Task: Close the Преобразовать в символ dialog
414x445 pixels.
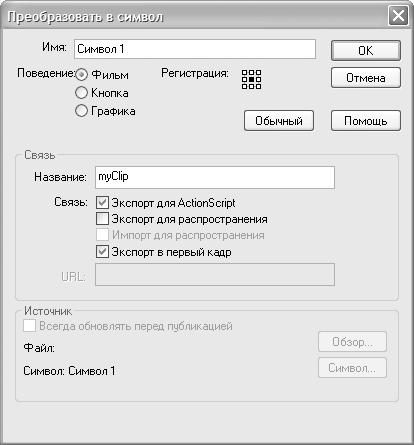Action: [x=398, y=16]
